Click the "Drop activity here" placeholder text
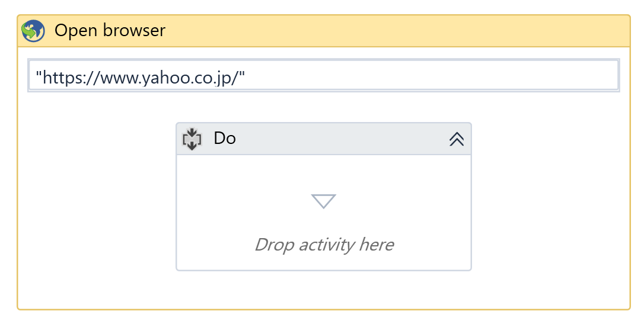644x324 pixels. [324, 245]
